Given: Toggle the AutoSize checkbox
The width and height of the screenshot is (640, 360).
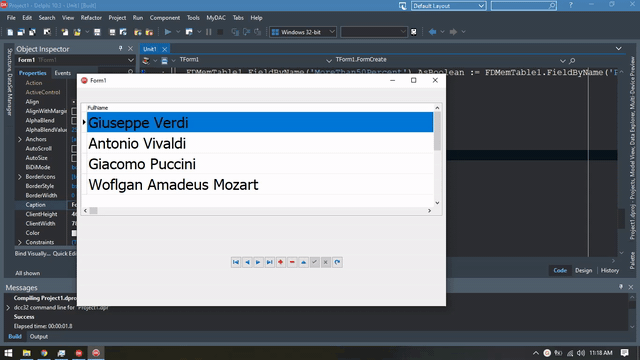Looking at the screenshot, I should tap(74, 158).
